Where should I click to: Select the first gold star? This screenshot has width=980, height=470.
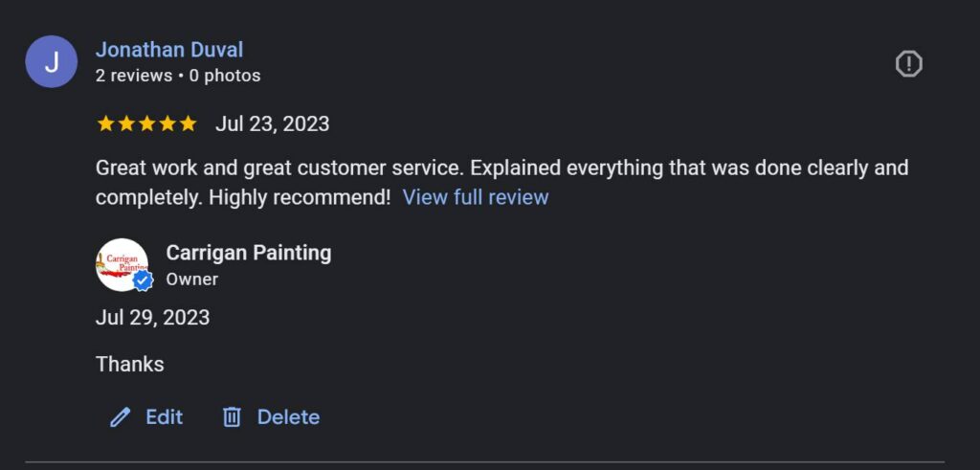(x=105, y=123)
